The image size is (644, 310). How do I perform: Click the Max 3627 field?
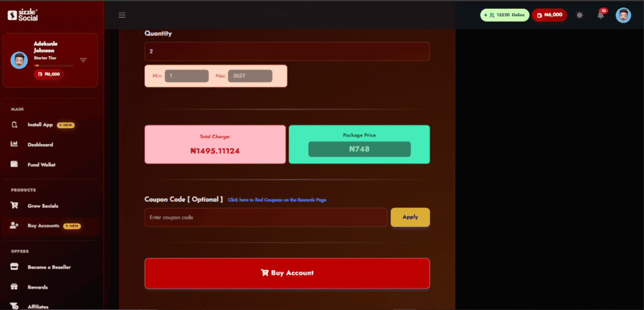pos(250,76)
